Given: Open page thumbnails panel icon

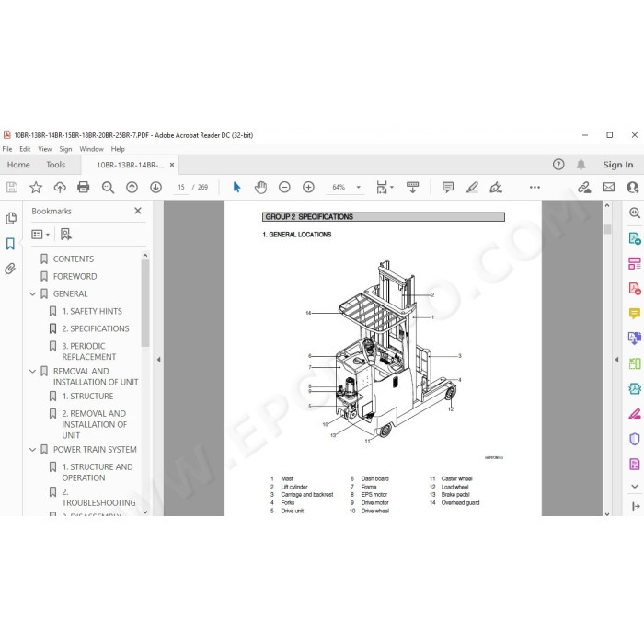Looking at the screenshot, I should [11, 218].
